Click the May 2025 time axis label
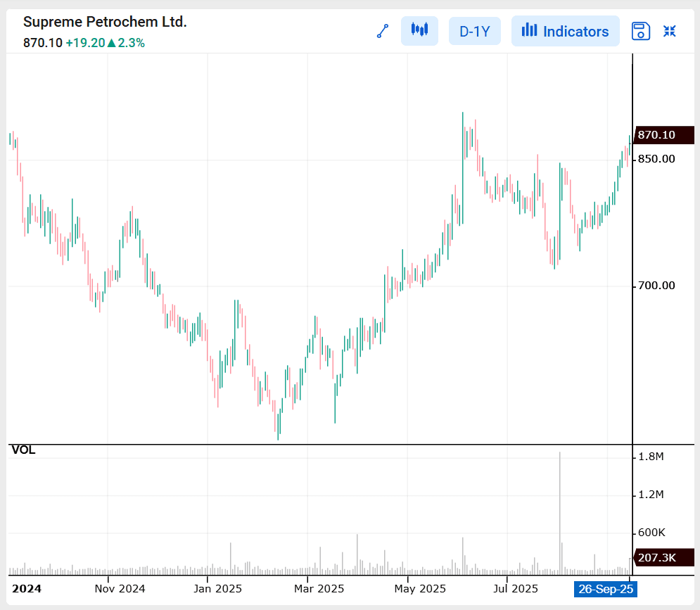This screenshot has height=610, width=700. pos(419,589)
